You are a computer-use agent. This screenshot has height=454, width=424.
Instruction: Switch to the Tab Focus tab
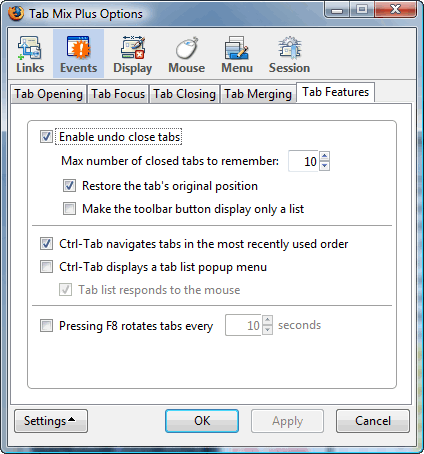118,94
